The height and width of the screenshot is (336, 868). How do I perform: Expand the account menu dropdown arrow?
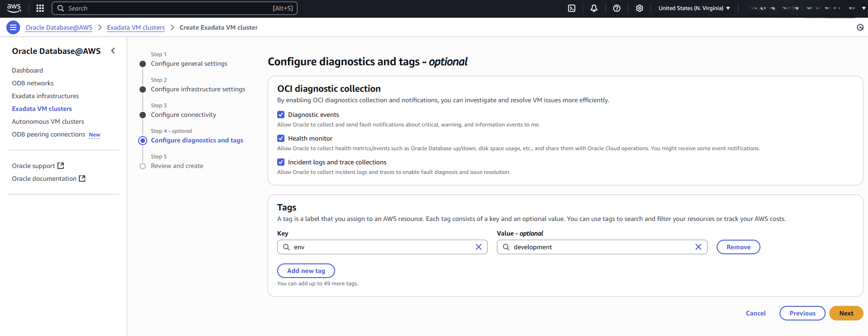click(863, 8)
